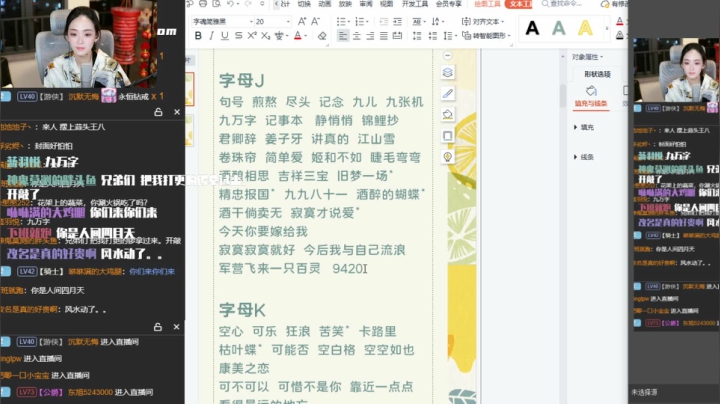Click the clear formatting eraser icon
Screen dimensions: 720x404
click(x=322, y=36)
